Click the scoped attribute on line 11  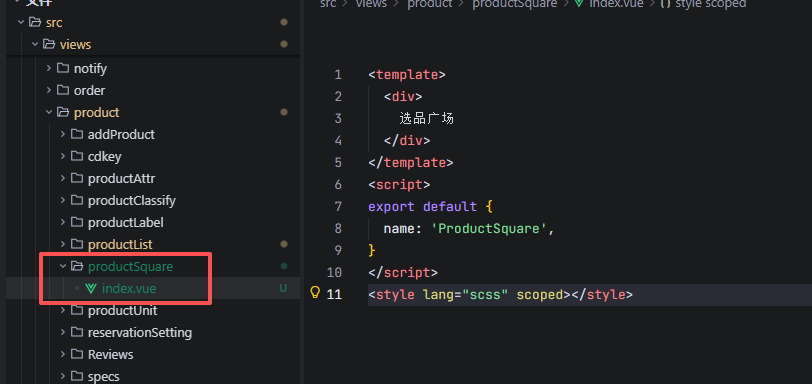(x=540, y=294)
